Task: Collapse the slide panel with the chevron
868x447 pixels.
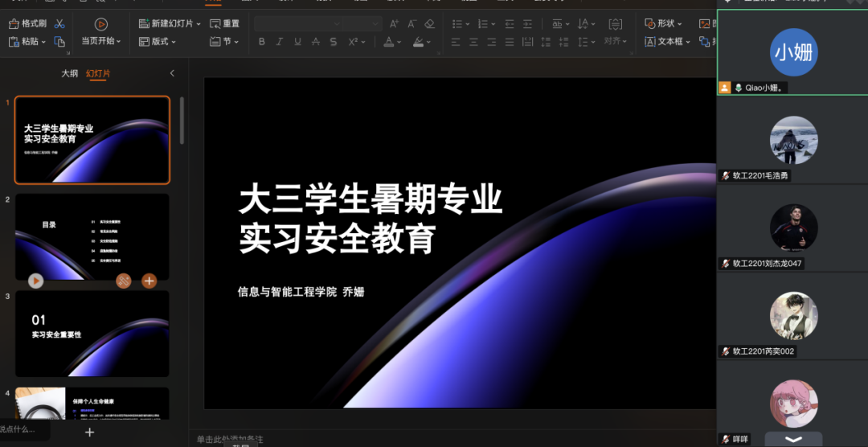Action: (172, 73)
